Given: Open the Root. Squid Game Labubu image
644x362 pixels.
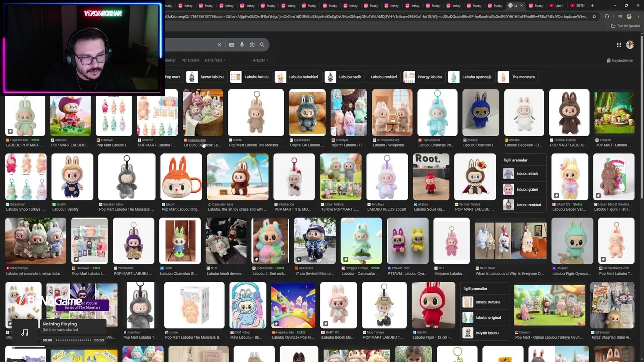Looking at the screenshot, I should pos(431,177).
